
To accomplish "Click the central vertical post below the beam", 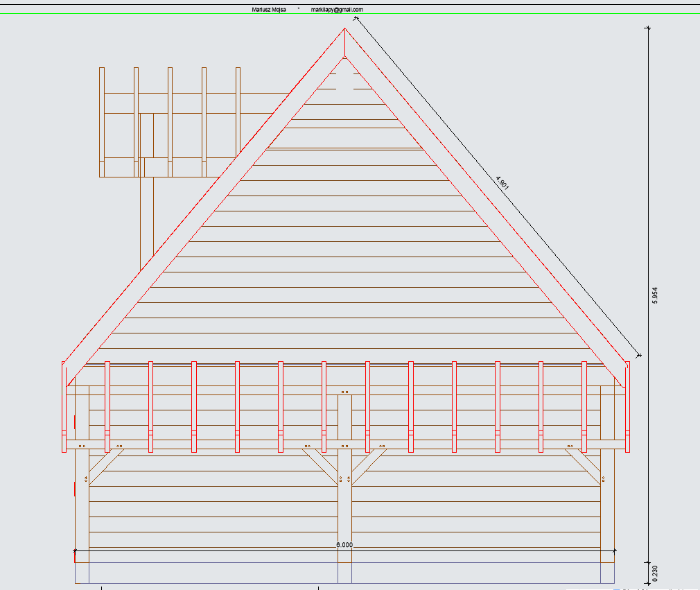I will 344,513.
